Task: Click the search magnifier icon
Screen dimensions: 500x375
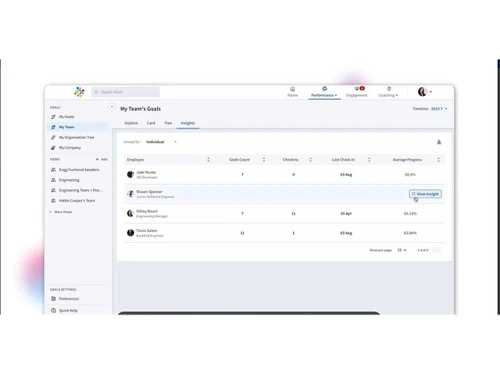Action: pos(96,92)
